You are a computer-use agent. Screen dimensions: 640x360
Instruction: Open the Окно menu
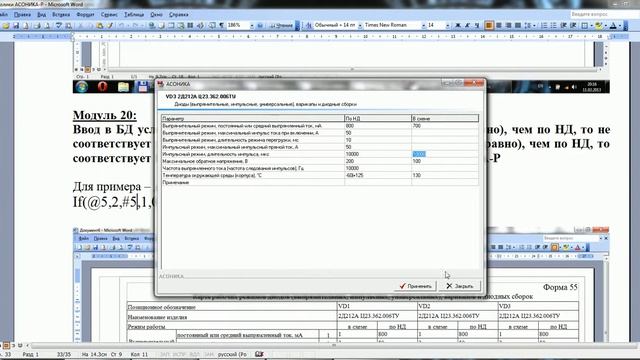point(156,15)
